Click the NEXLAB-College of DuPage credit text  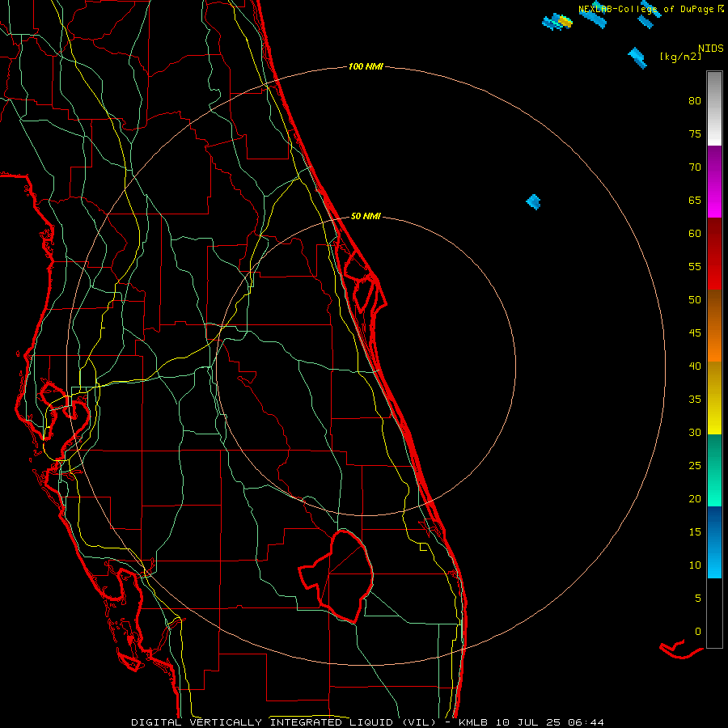pos(647,9)
